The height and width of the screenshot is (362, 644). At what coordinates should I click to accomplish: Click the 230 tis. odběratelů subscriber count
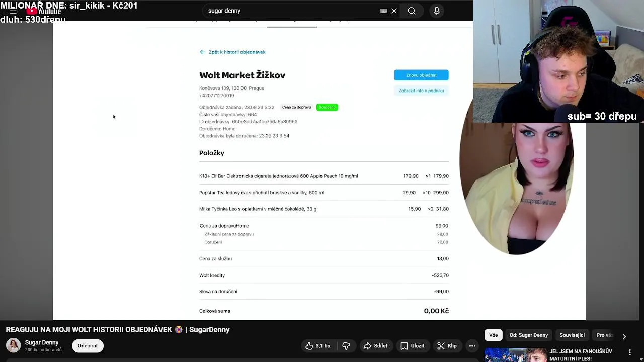click(x=43, y=350)
